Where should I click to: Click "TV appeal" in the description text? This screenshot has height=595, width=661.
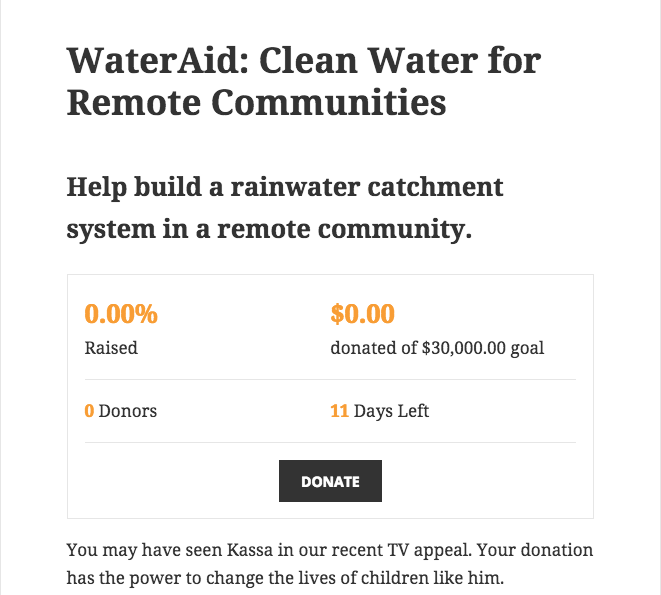click(x=405, y=551)
